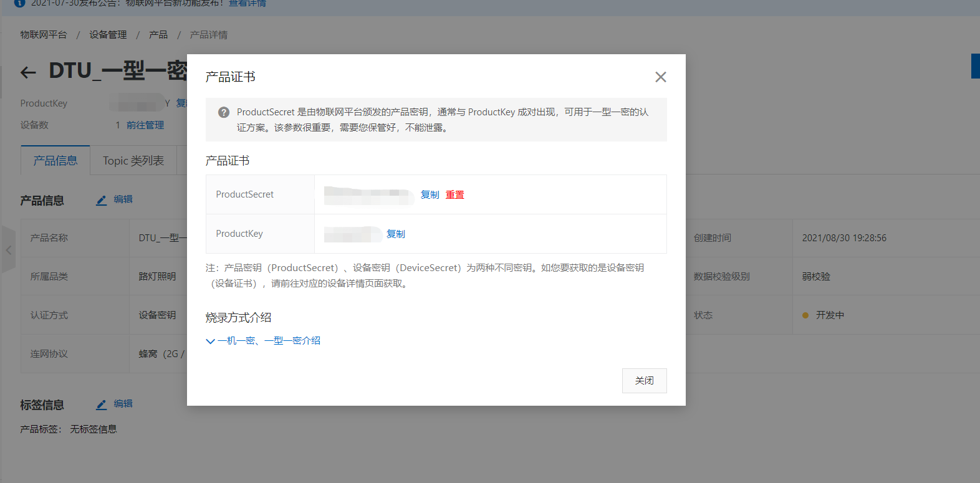Click the masked ProductSecret value field
Image resolution: width=980 pixels, height=483 pixels.
[x=369, y=195]
